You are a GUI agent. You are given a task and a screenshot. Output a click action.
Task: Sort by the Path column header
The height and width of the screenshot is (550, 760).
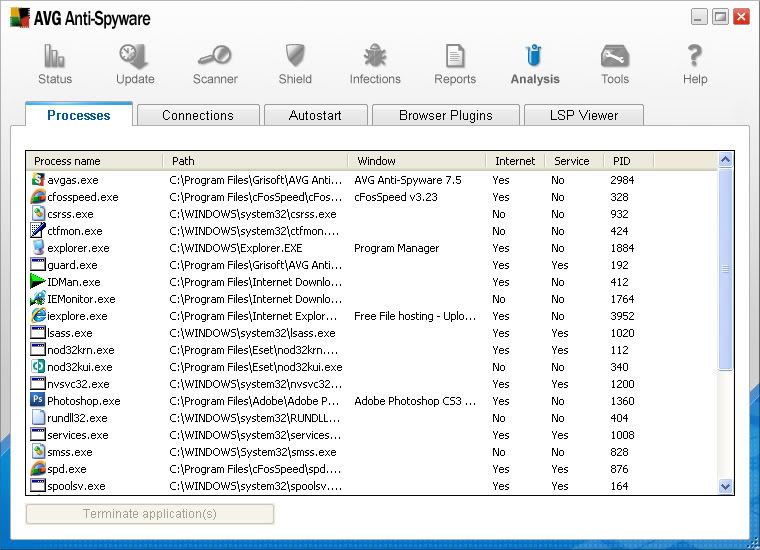255,161
